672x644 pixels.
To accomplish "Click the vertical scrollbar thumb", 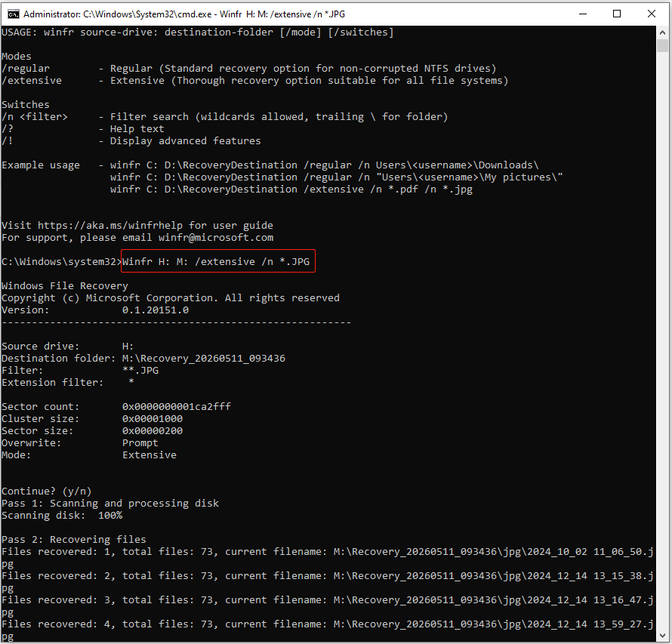I will pos(662,45).
